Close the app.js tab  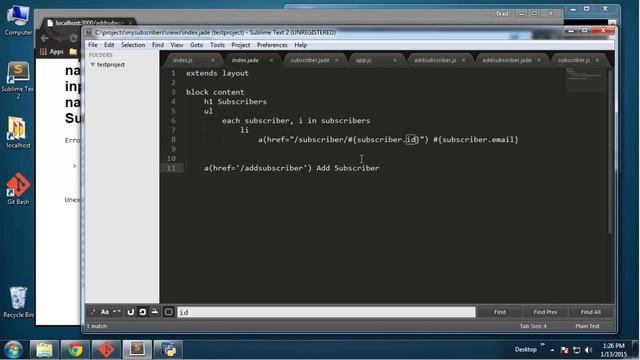395,60
